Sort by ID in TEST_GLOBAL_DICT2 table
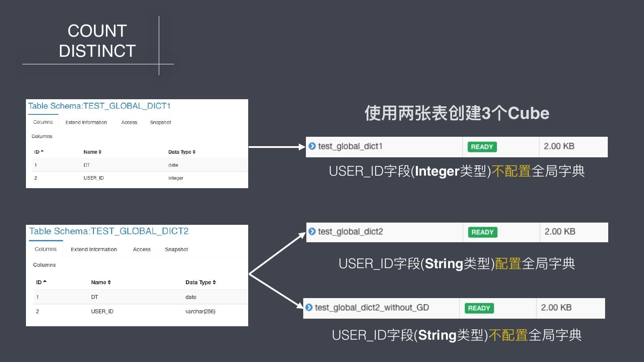The image size is (644, 362). pyautogui.click(x=41, y=282)
